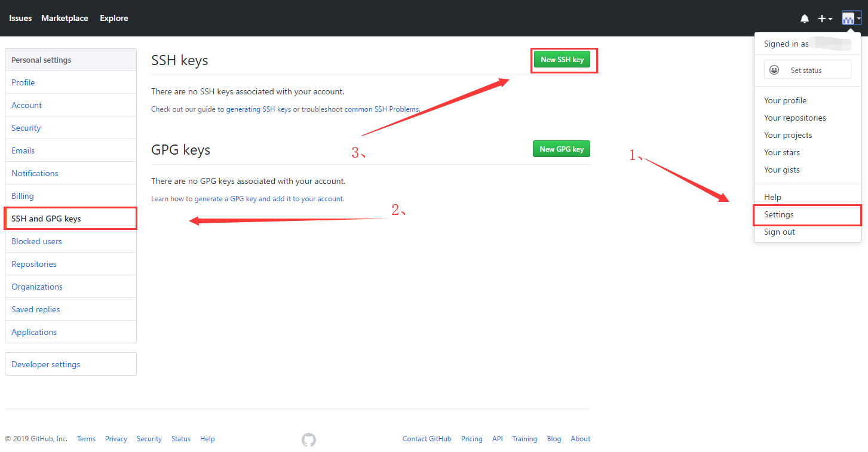Screen dimensions: 868x452
Task: Click About in the footer
Action: click(x=580, y=439)
